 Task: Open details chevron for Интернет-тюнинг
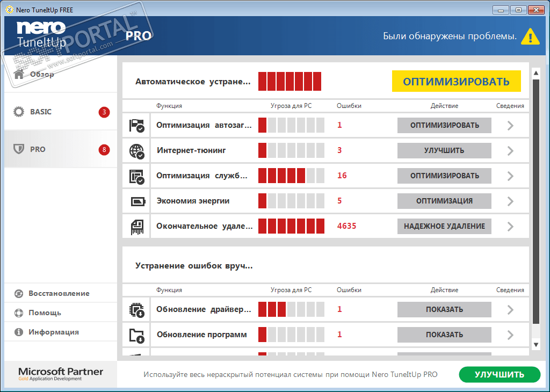tap(510, 151)
